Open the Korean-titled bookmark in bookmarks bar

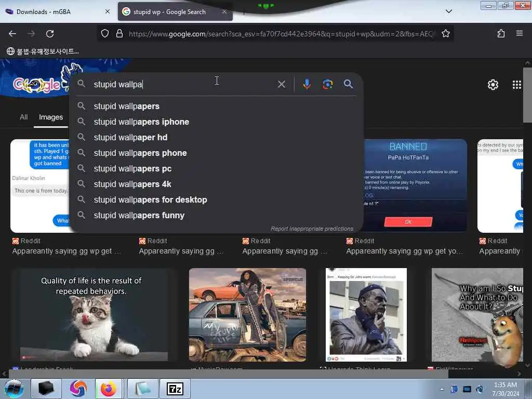[x=43, y=51]
